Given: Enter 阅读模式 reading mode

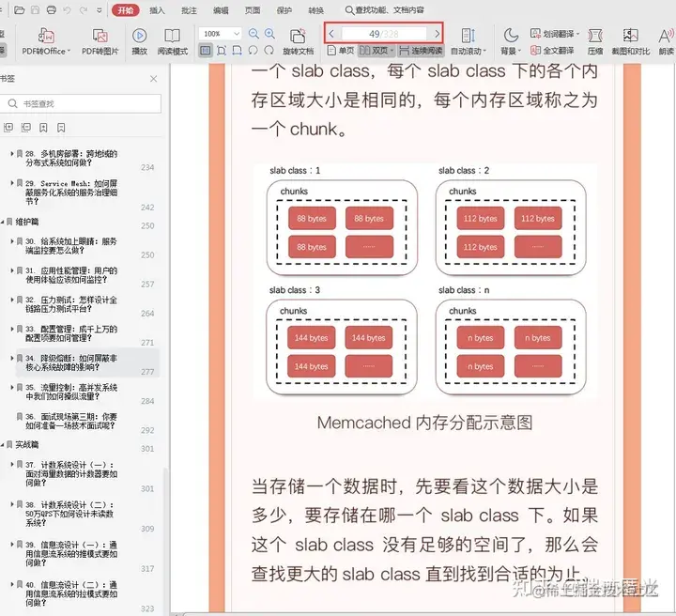Looking at the screenshot, I should (173, 41).
